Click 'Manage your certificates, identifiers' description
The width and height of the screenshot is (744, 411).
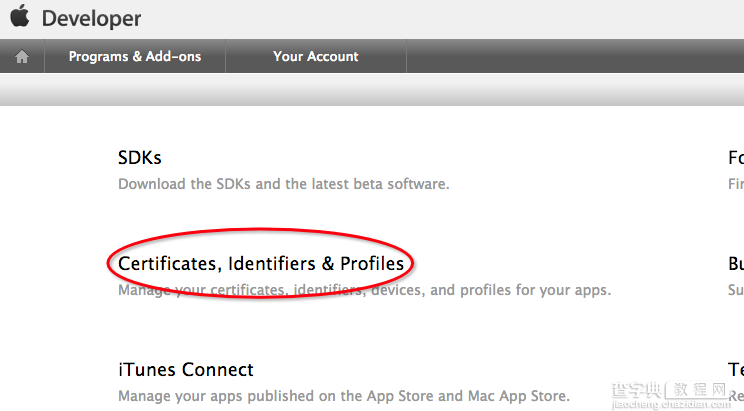(364, 290)
